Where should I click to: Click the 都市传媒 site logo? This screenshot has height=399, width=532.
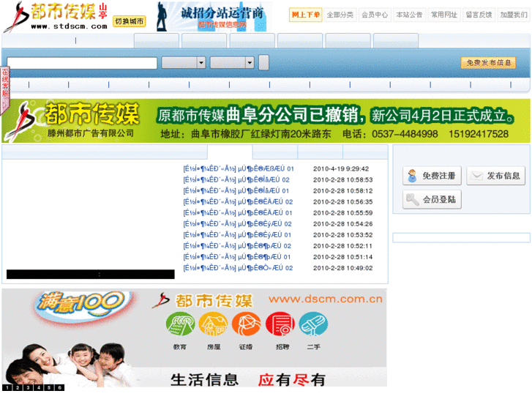pos(56,16)
